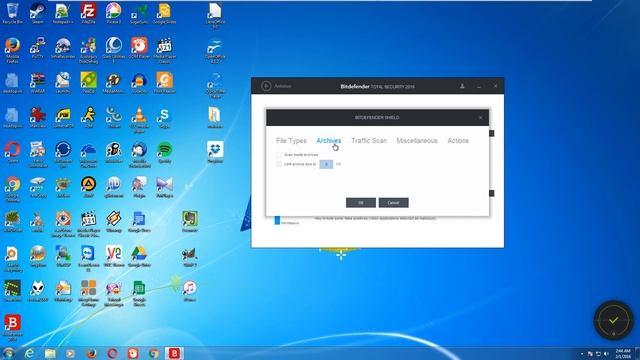Click the taskbar clock
The image size is (640, 360).
coord(622,353)
